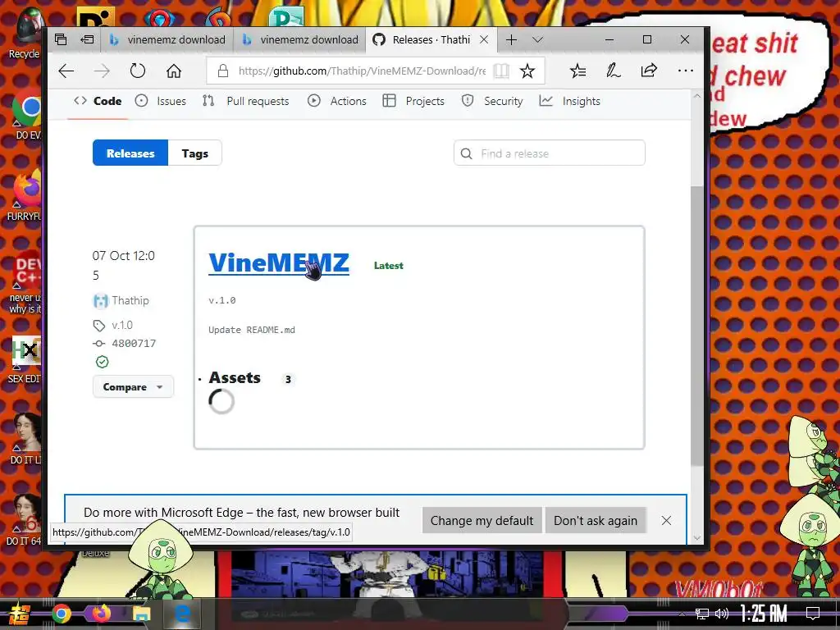
Task: Click the address bar URL field
Action: click(362, 71)
